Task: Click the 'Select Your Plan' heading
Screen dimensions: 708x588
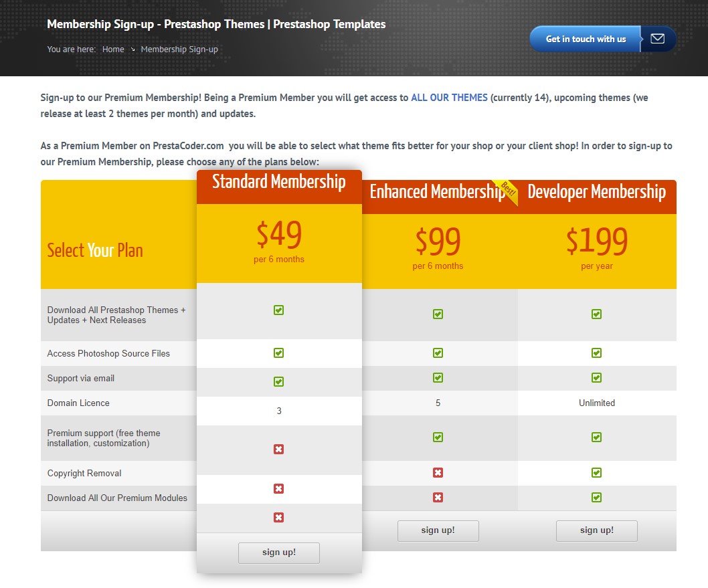Action: [95, 250]
